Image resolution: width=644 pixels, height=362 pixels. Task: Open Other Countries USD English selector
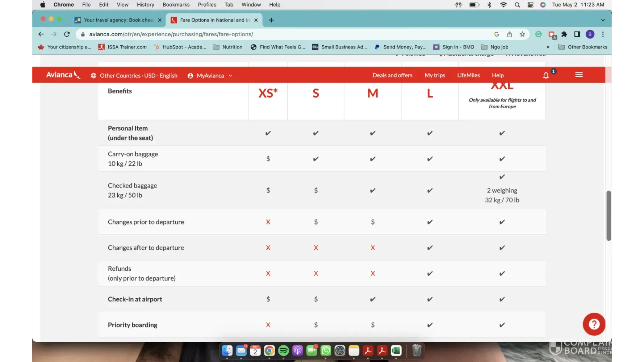[134, 76]
